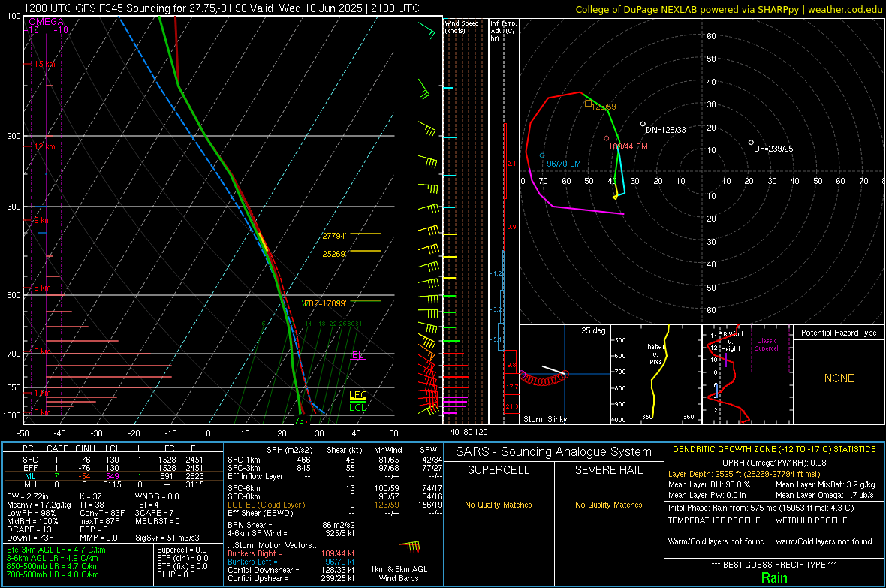Click the Supercell = 0.0 composite value
The image size is (886, 588).
(x=182, y=550)
